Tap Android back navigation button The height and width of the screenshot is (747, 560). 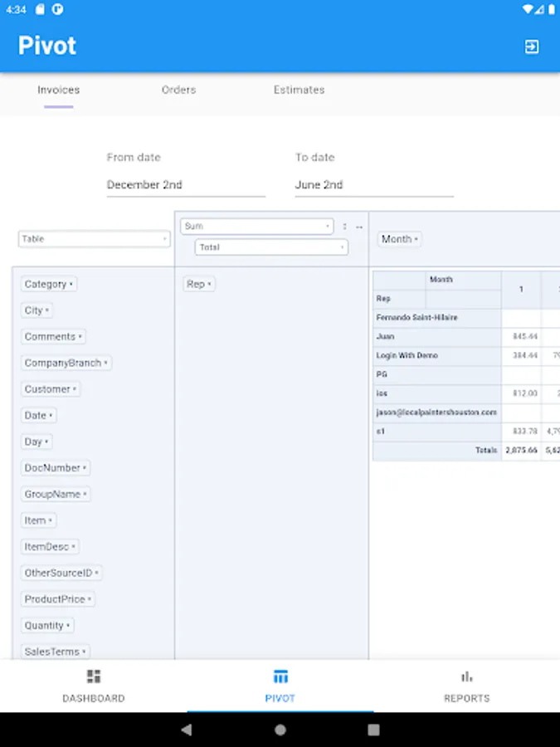tap(187, 730)
